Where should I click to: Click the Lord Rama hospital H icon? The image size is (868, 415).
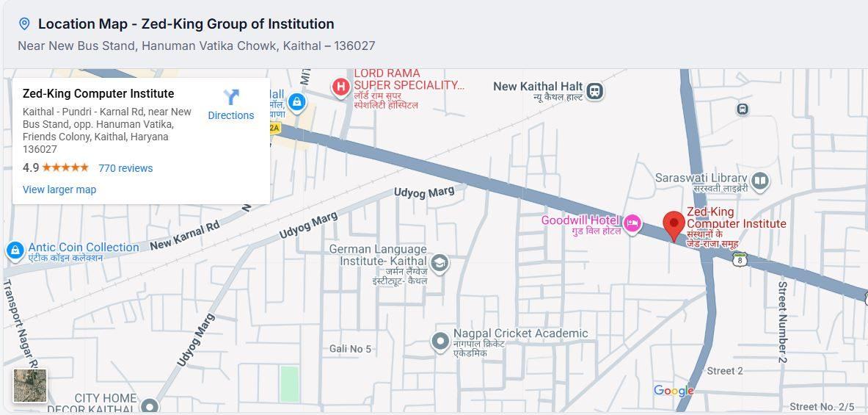click(x=340, y=87)
